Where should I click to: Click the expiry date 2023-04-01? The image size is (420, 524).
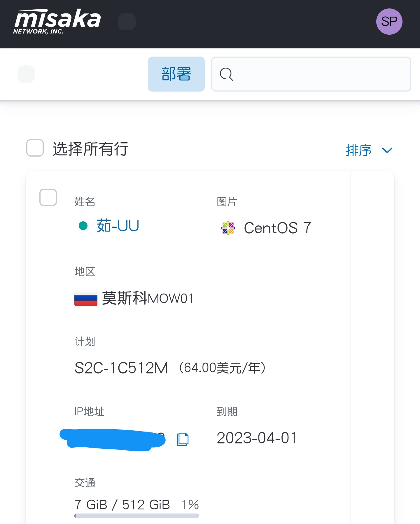pyautogui.click(x=257, y=438)
